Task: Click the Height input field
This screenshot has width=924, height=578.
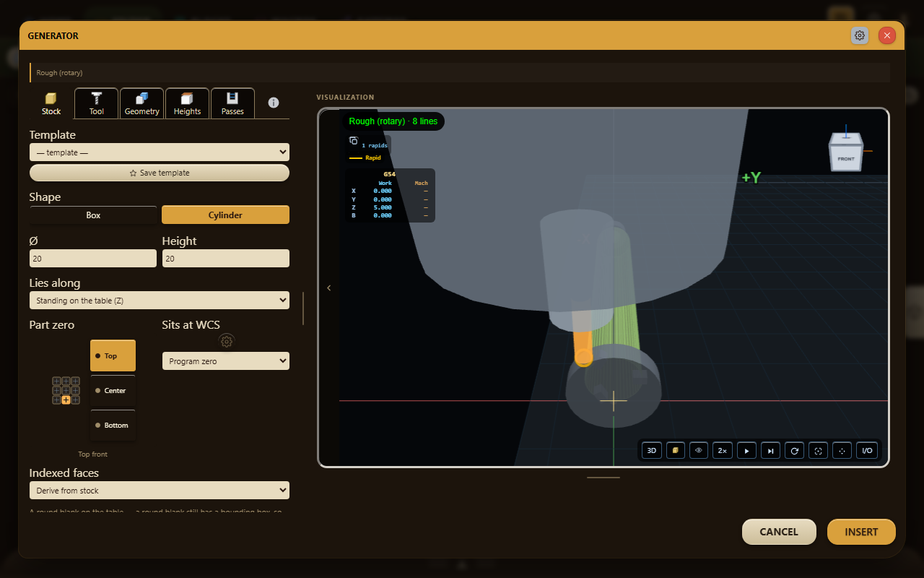Action: 225,258
